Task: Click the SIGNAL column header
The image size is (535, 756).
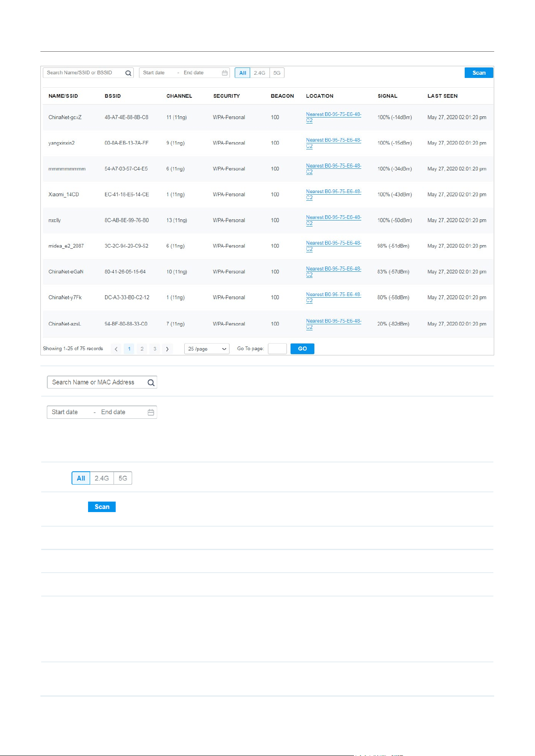Action: (x=388, y=96)
